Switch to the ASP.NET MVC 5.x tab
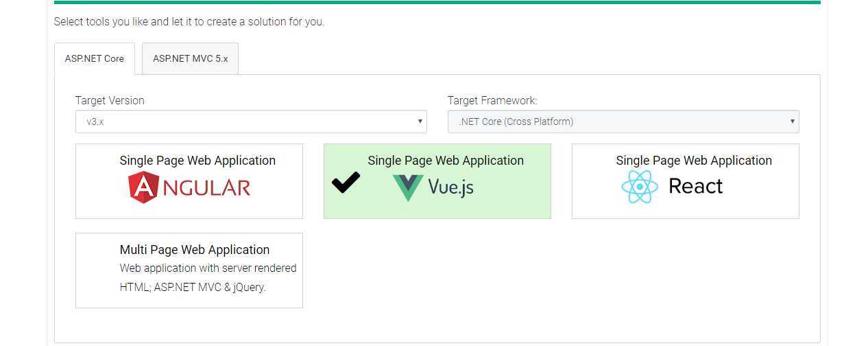This screenshot has width=868, height=346. (191, 58)
